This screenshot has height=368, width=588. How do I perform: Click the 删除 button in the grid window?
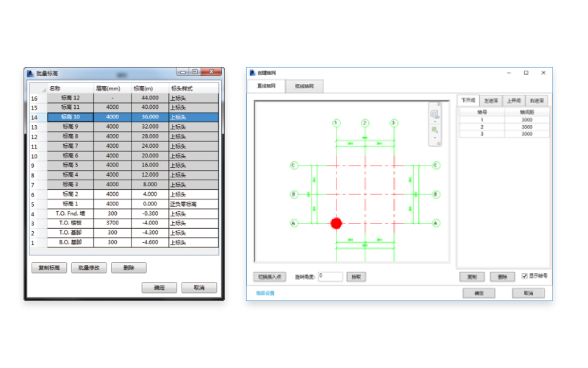point(503,277)
